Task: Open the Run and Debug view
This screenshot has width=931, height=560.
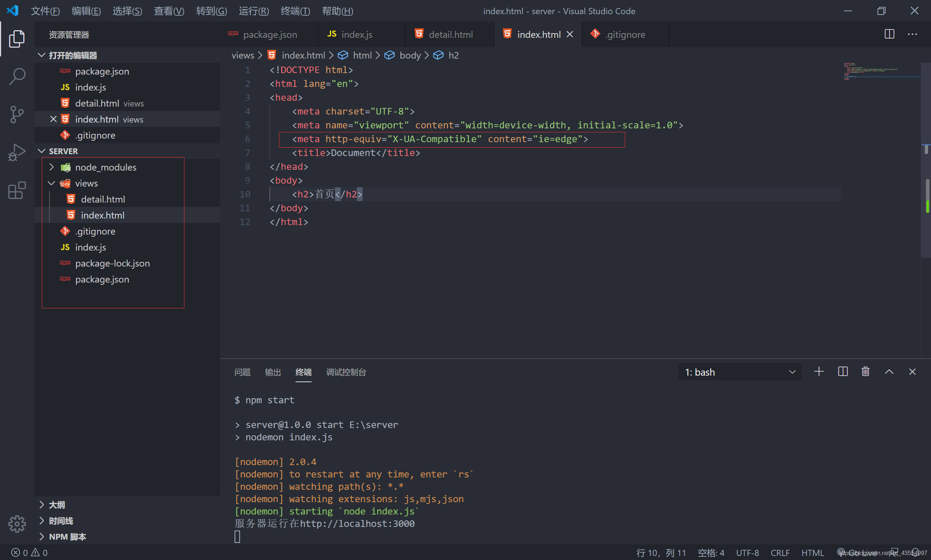Action: pyautogui.click(x=17, y=152)
